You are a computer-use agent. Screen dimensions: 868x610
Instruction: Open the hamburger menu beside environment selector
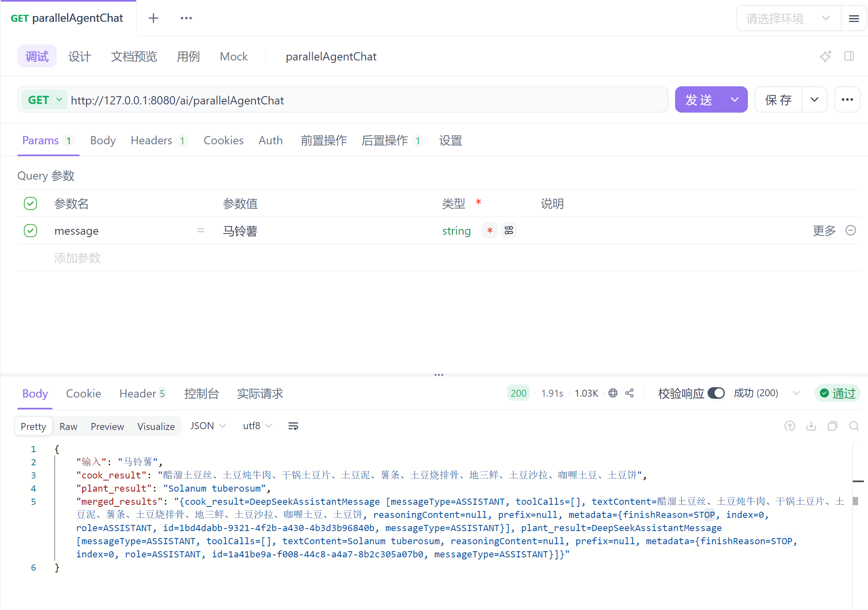854,18
